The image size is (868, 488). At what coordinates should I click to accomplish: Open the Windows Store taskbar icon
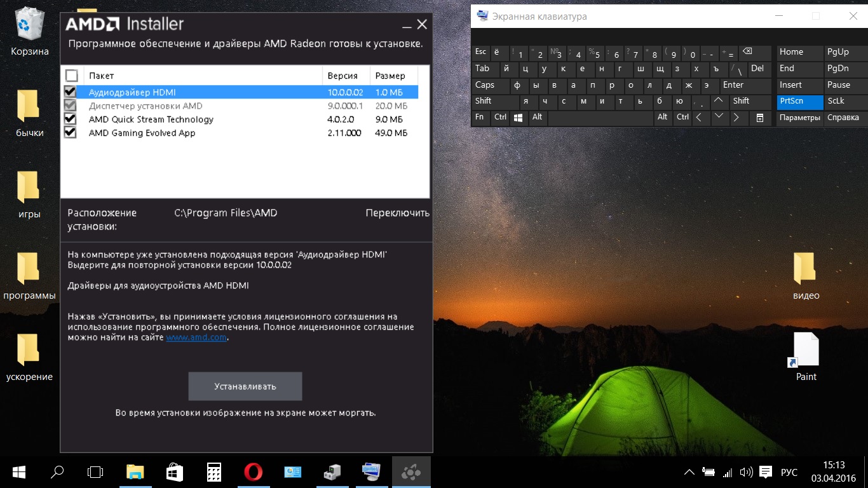tap(174, 472)
